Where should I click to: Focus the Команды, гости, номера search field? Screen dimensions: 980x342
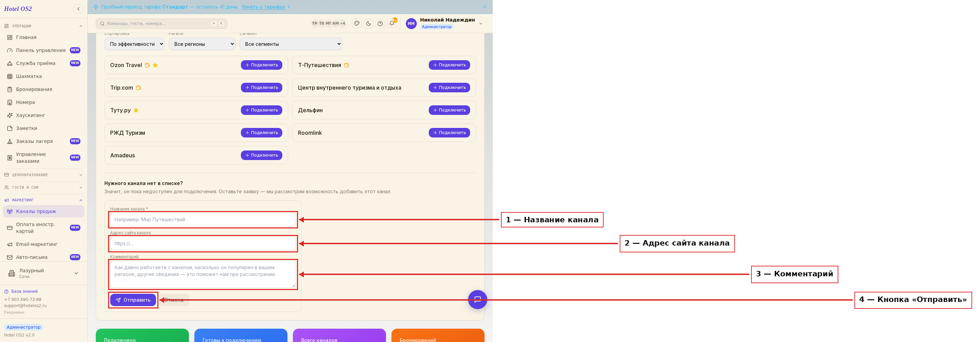161,24
